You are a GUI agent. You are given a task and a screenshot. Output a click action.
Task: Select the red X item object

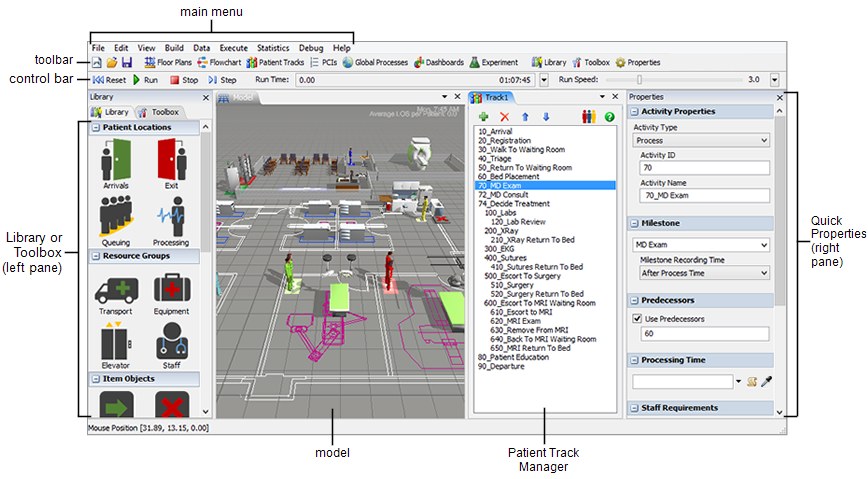coord(172,405)
